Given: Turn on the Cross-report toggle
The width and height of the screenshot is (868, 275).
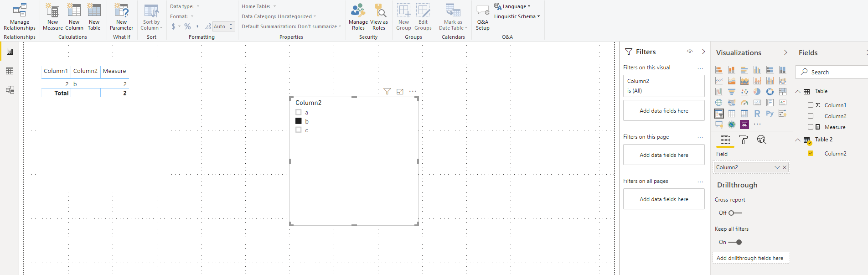Looking at the screenshot, I should [x=735, y=213].
